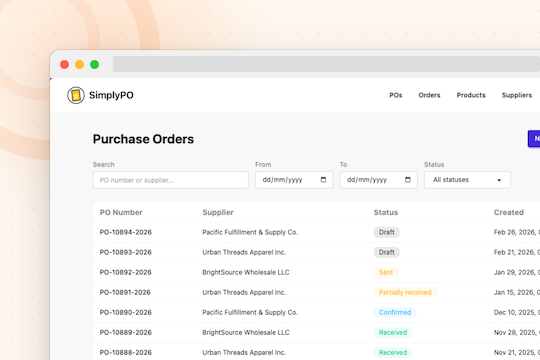Click the red close window button
Viewport: 540px width, 360px height.
[x=64, y=64]
